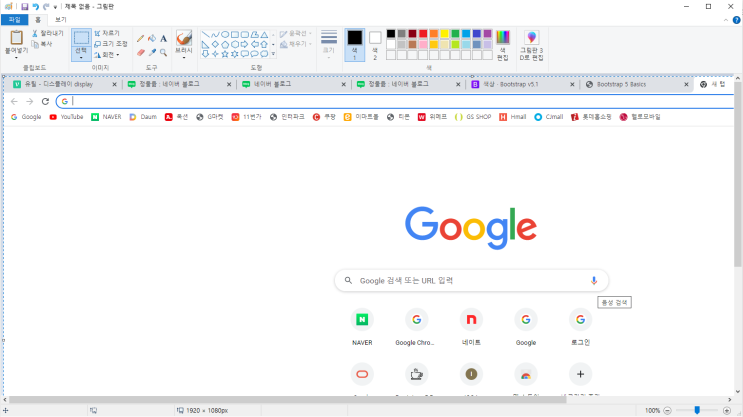Switch to the 홈 (Home) ribbon tab
This screenshot has width=743, height=417.
point(38,20)
